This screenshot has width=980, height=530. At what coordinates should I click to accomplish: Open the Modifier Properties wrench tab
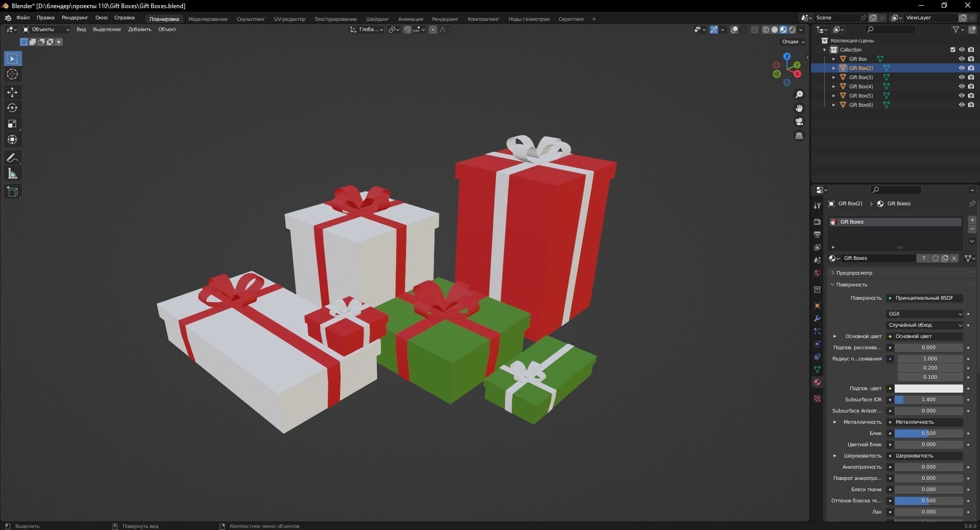[x=817, y=319]
